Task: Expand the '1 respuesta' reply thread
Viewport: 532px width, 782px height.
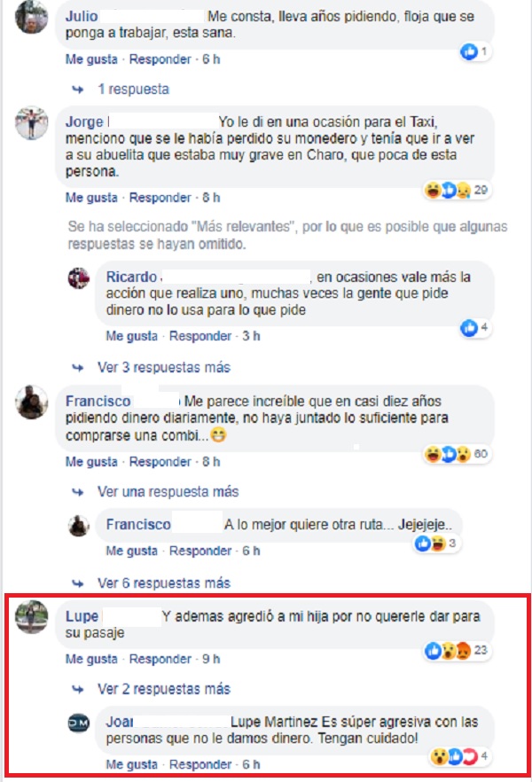Action: (x=134, y=90)
